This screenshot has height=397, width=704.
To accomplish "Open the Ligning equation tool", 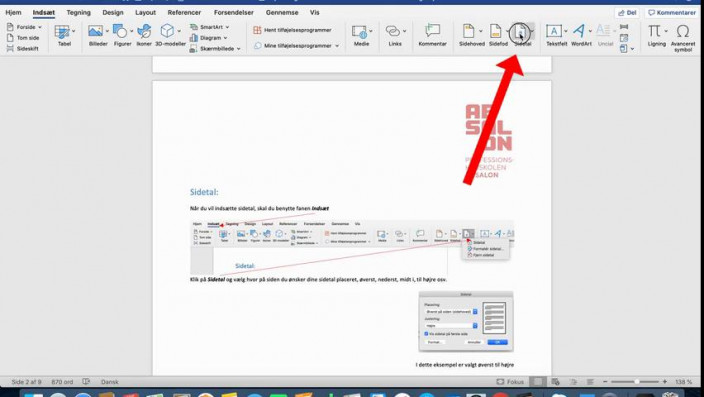I will (x=654, y=31).
